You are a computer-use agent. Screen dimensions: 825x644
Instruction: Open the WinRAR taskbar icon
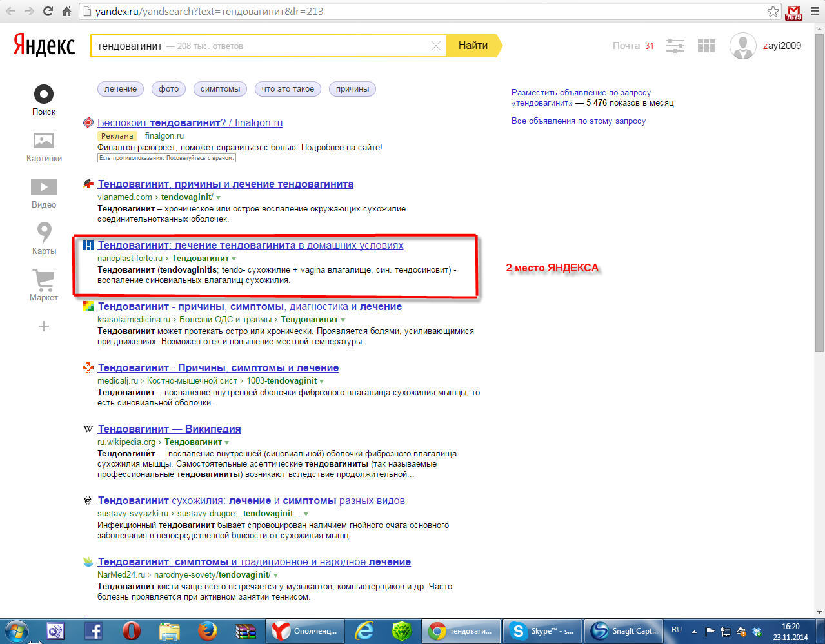[246, 631]
